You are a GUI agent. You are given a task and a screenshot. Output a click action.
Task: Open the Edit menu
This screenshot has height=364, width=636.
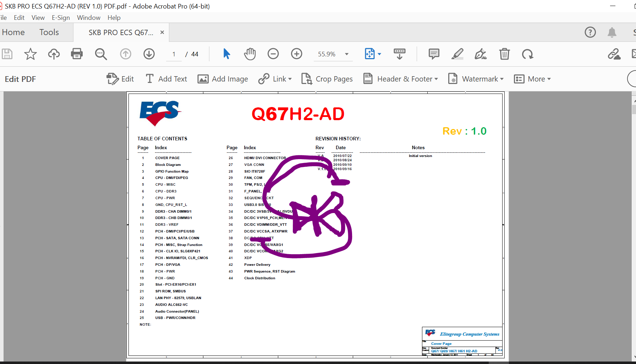point(19,18)
